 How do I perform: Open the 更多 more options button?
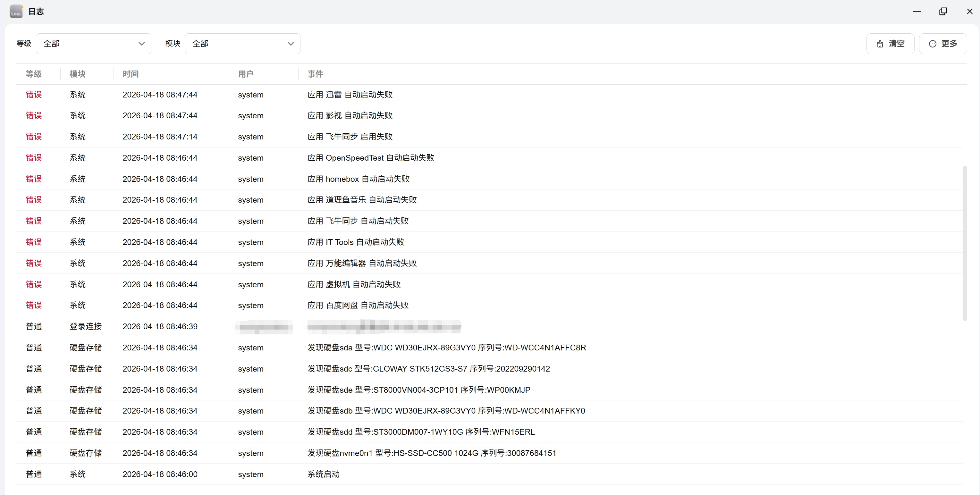coord(943,44)
